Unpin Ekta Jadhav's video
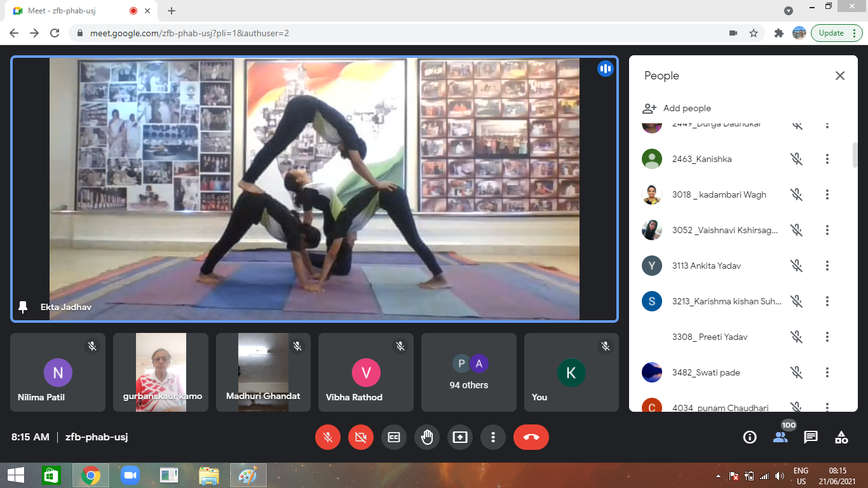This screenshot has width=868, height=488. 23,307
